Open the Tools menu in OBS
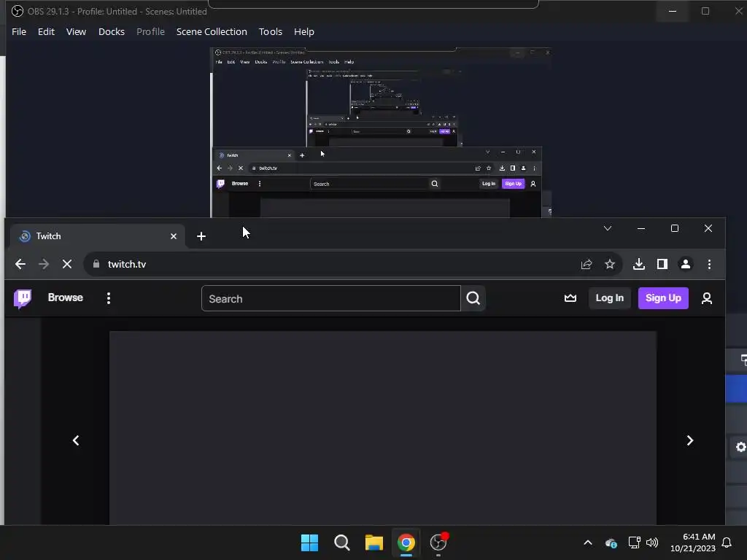 (271, 31)
